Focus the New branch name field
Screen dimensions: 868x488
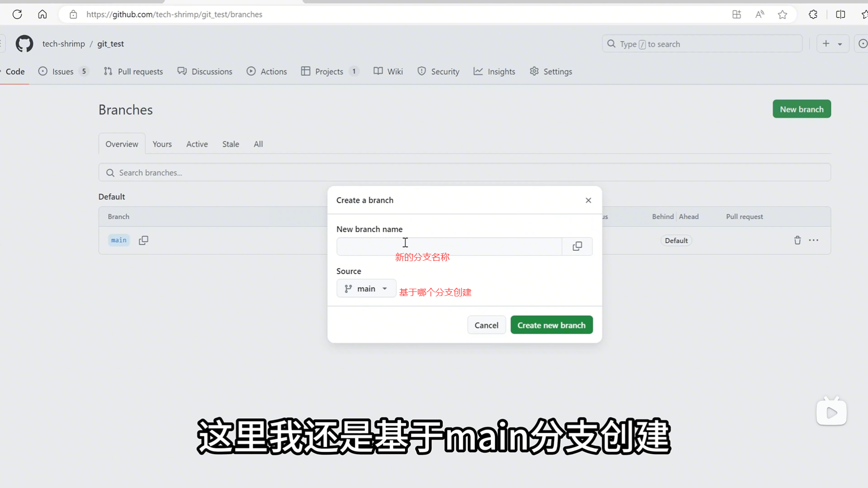click(449, 247)
